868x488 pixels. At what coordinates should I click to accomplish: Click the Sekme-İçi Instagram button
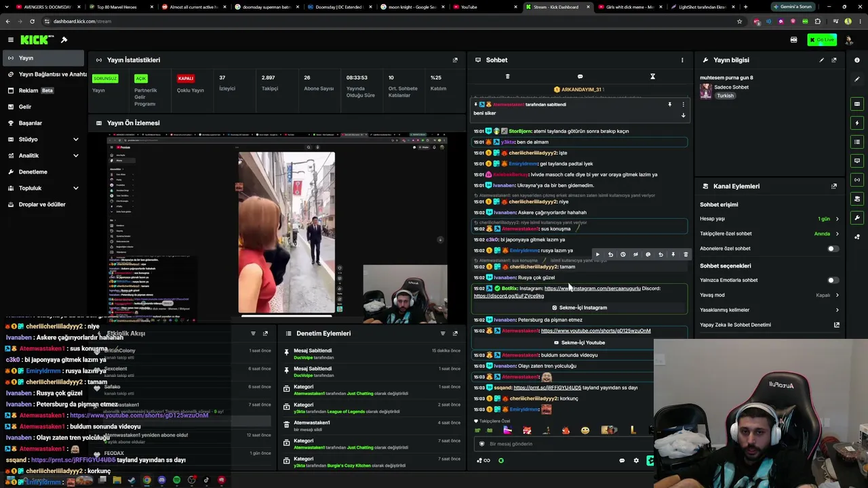click(579, 308)
